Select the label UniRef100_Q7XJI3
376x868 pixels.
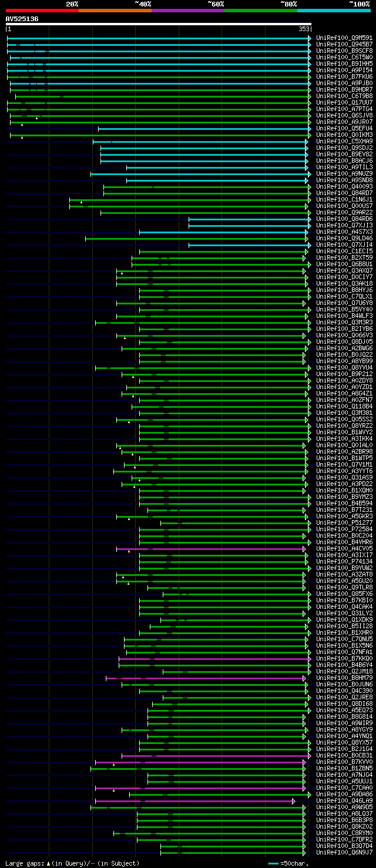(344, 226)
